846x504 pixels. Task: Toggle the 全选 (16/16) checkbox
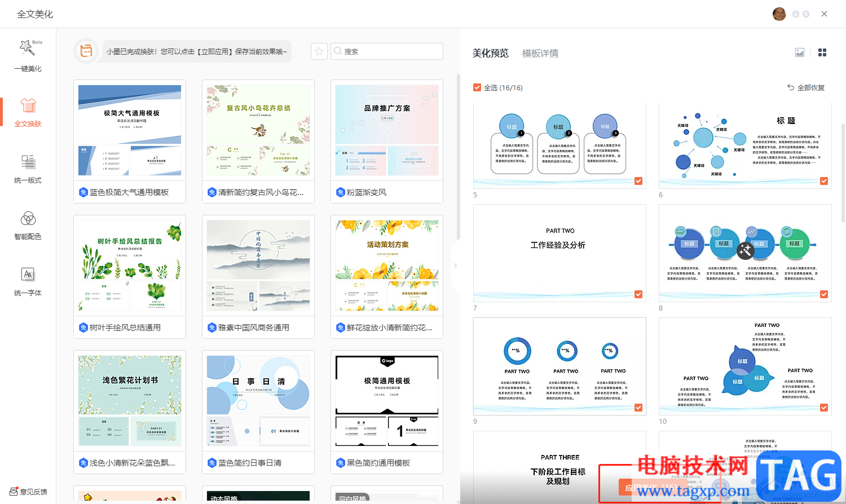point(477,87)
